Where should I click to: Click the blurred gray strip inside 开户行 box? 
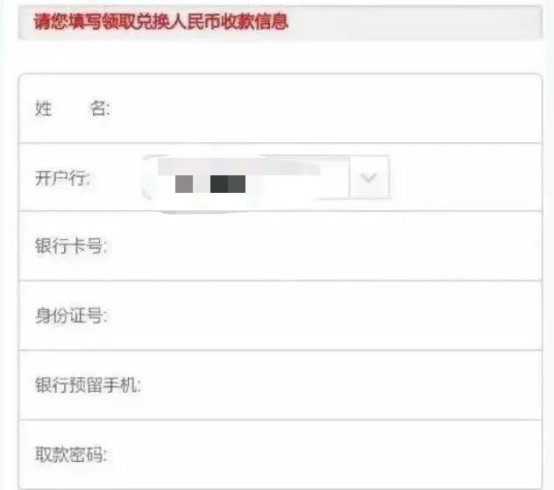tap(239, 166)
